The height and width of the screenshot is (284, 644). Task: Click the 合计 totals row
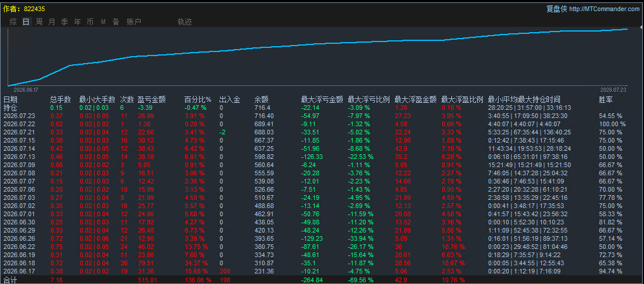(x=322, y=280)
